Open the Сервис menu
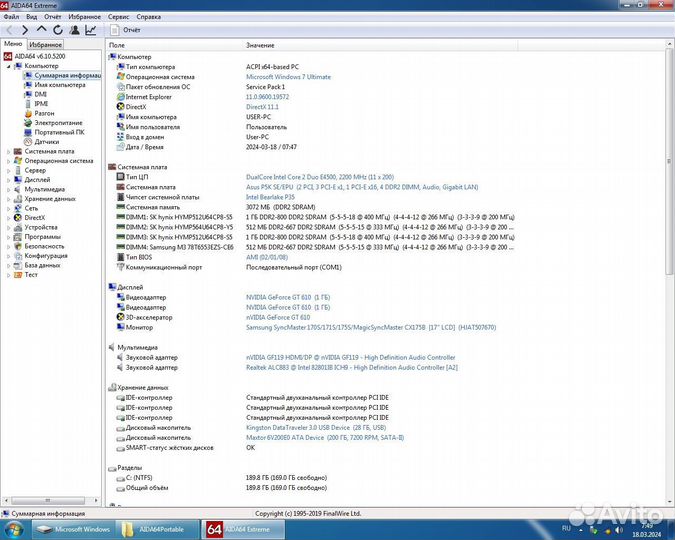This screenshot has width=675, height=540. click(118, 17)
